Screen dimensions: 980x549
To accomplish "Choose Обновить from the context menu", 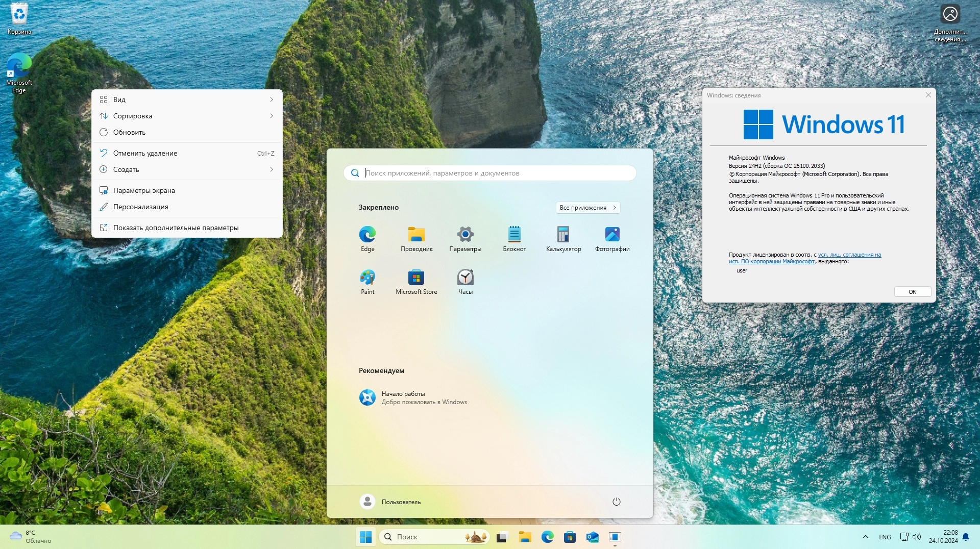I will pyautogui.click(x=187, y=132).
